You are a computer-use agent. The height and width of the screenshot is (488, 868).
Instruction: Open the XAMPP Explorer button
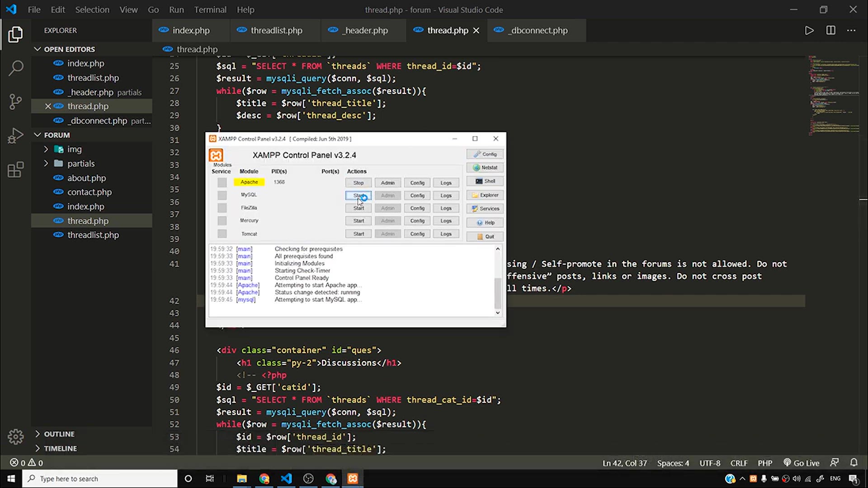click(485, 195)
